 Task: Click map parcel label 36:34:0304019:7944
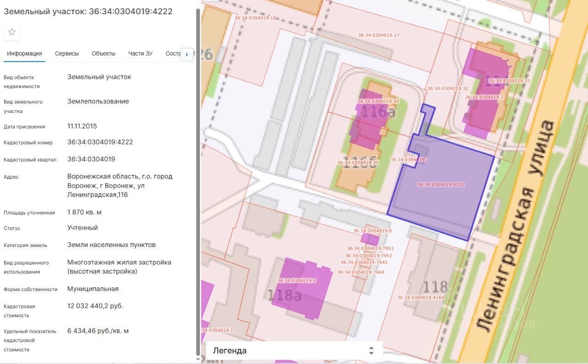(361, 272)
